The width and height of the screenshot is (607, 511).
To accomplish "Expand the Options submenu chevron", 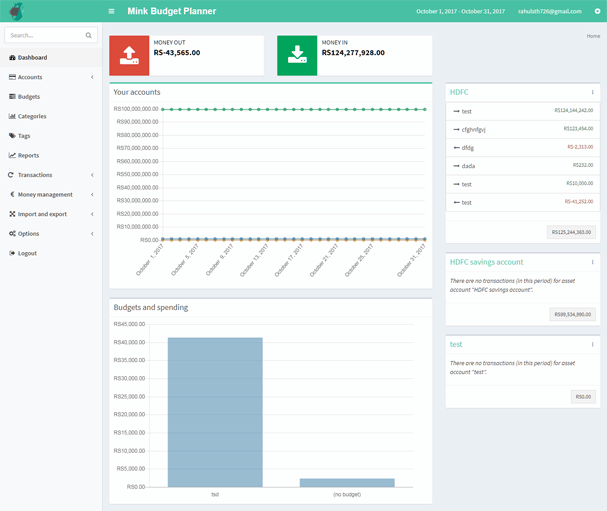I will (x=92, y=233).
